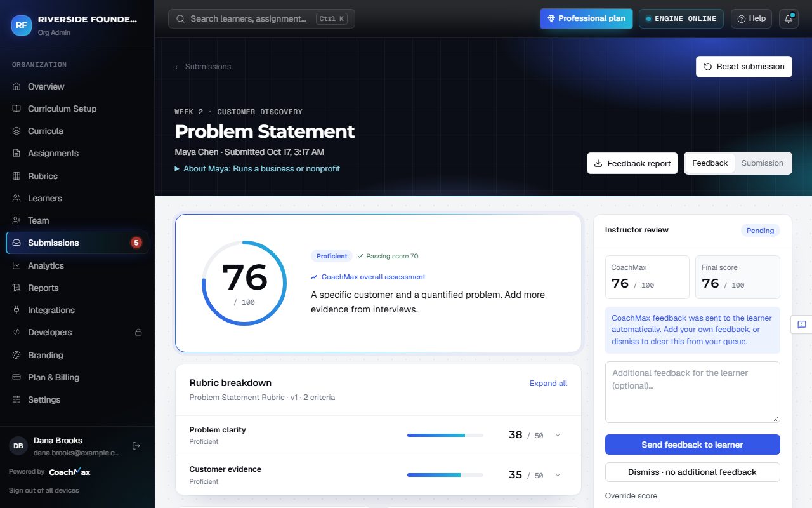Expand the About Maya disclosure triangle
The height and width of the screenshot is (508, 812).
178,169
